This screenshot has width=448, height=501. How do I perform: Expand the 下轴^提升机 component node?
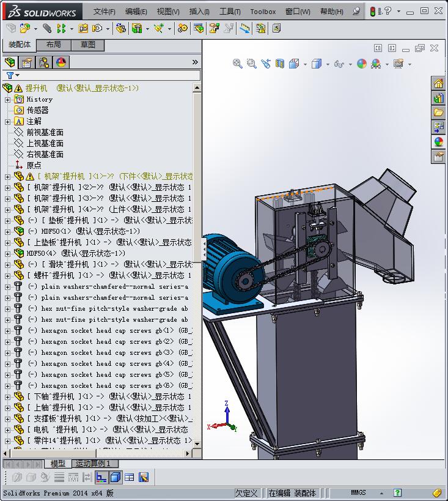8,397
